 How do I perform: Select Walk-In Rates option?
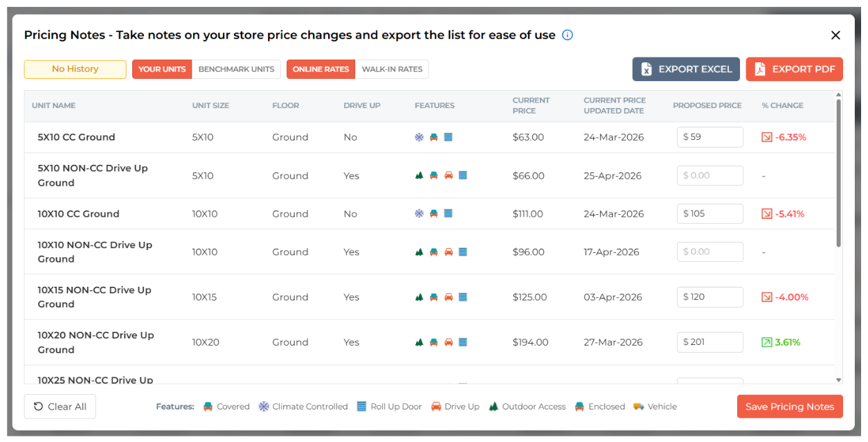392,69
